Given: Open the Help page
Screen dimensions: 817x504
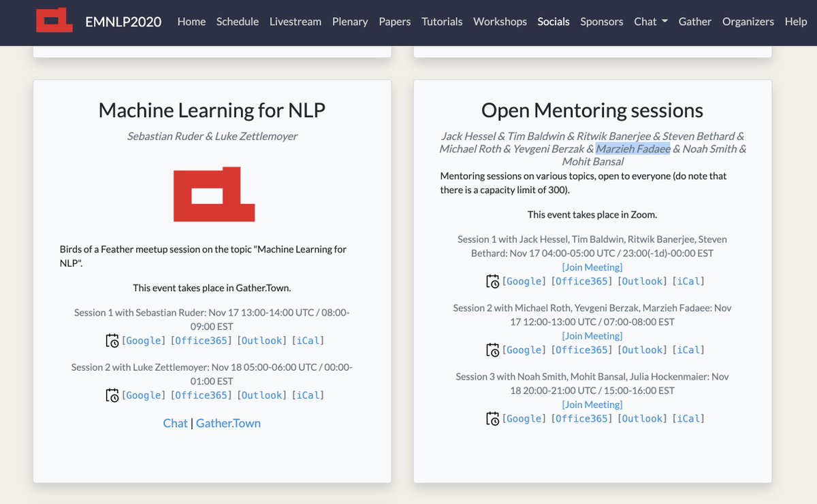Looking at the screenshot, I should pyautogui.click(x=796, y=21).
